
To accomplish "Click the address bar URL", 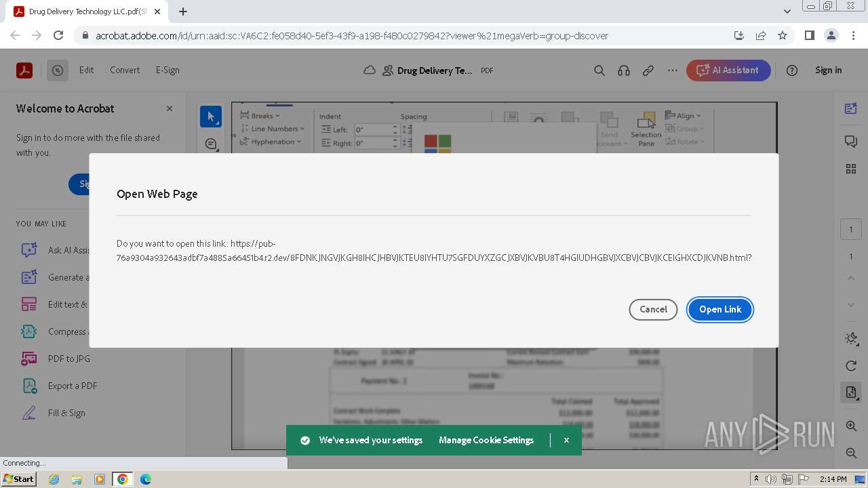I will pos(351,36).
